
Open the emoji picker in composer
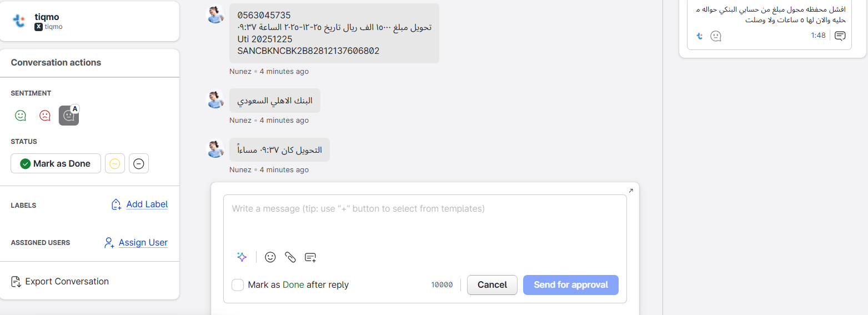270,257
